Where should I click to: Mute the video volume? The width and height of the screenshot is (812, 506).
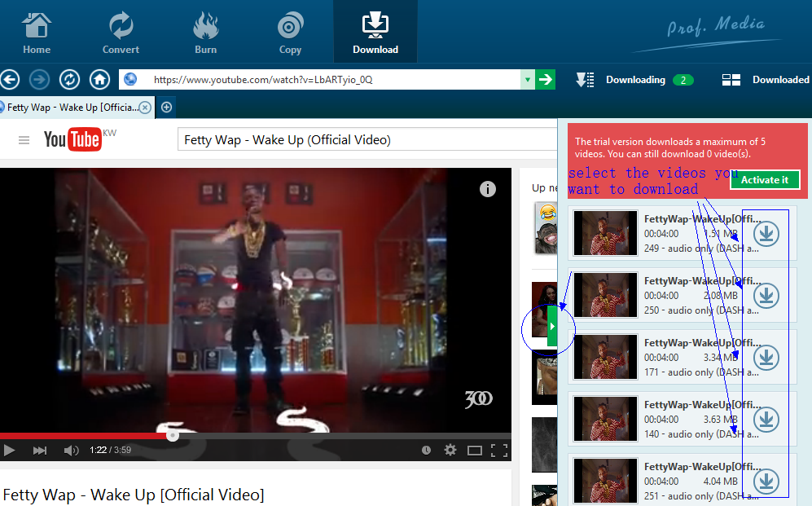coord(71,450)
